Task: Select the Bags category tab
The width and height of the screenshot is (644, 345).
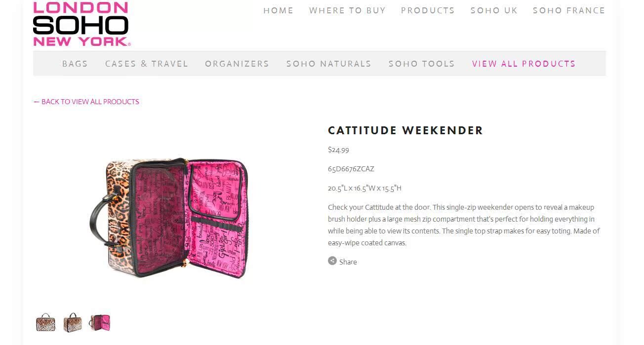Action: point(75,64)
